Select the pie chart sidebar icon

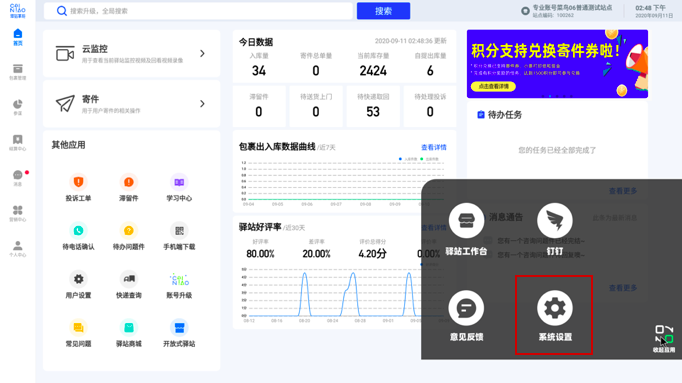point(17,104)
